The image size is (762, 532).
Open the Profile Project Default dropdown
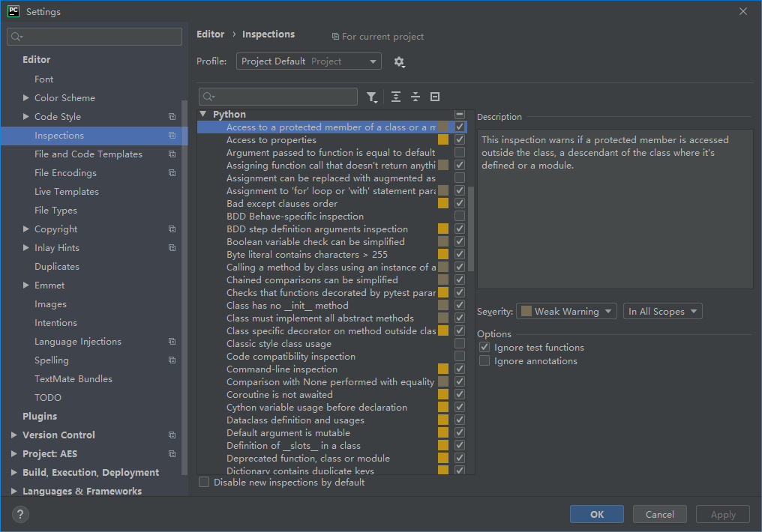[x=308, y=61]
